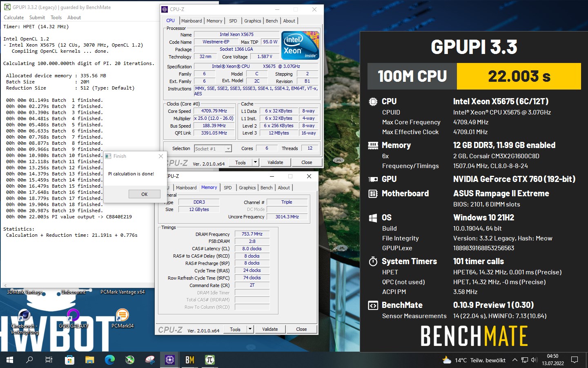Open the CPU-Z taskbar icon

170,360
